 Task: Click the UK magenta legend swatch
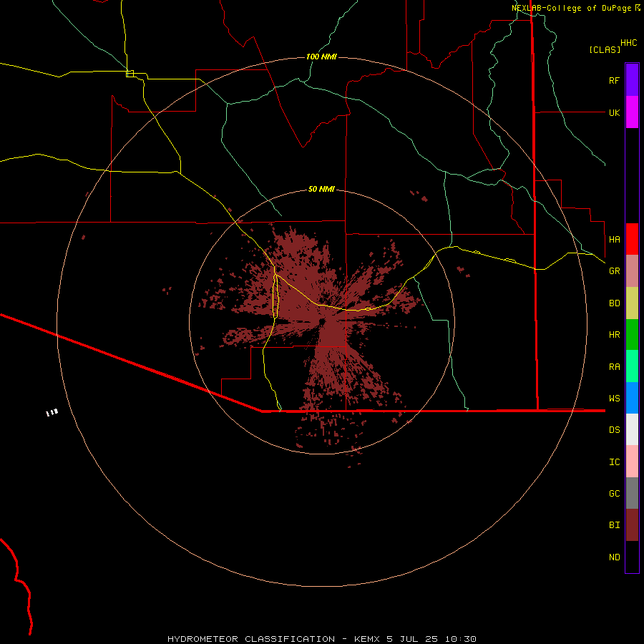(x=632, y=112)
